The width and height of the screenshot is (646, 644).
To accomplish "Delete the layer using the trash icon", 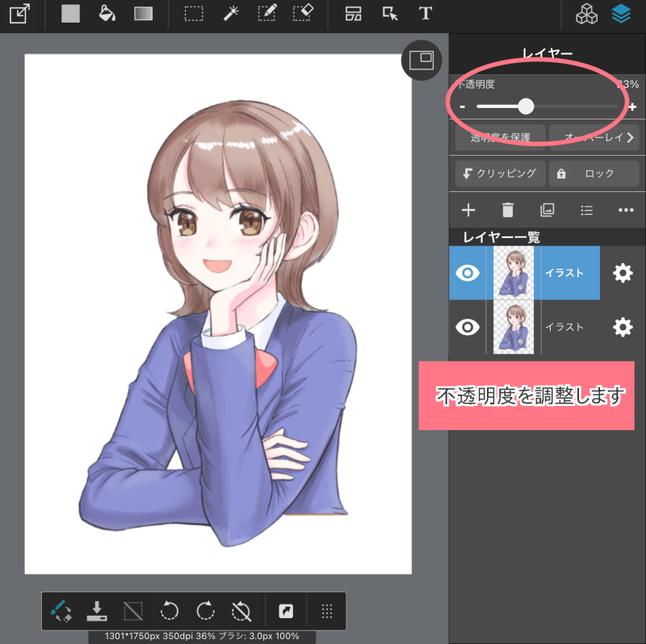I will 507,210.
